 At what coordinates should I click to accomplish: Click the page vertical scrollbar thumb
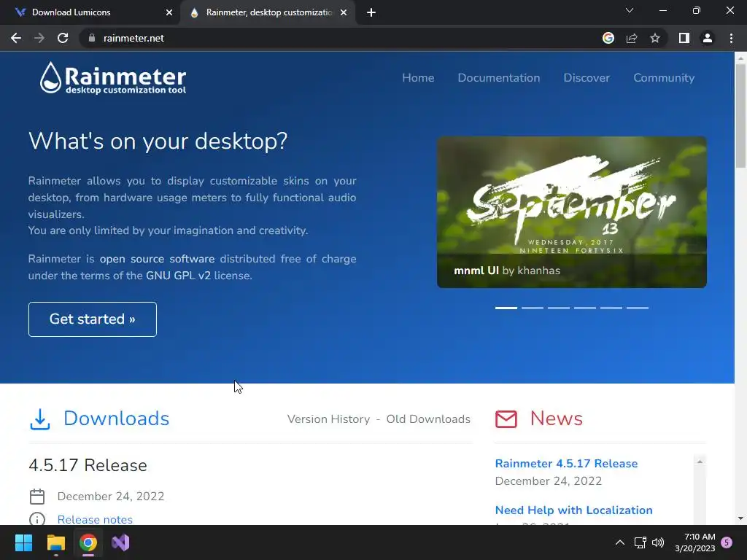740,116
